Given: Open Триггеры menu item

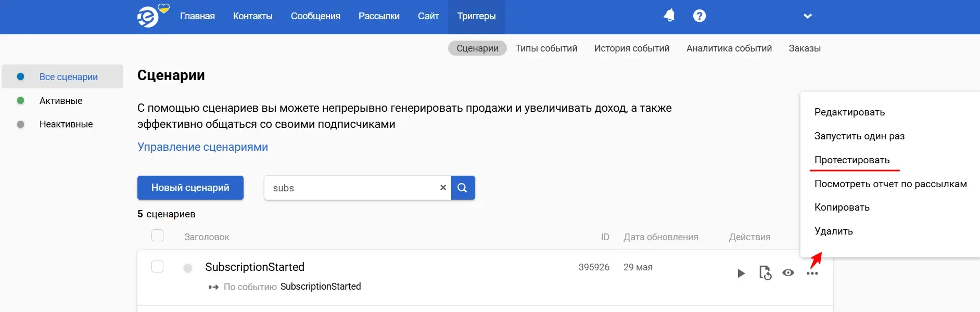Looking at the screenshot, I should click(x=476, y=16).
